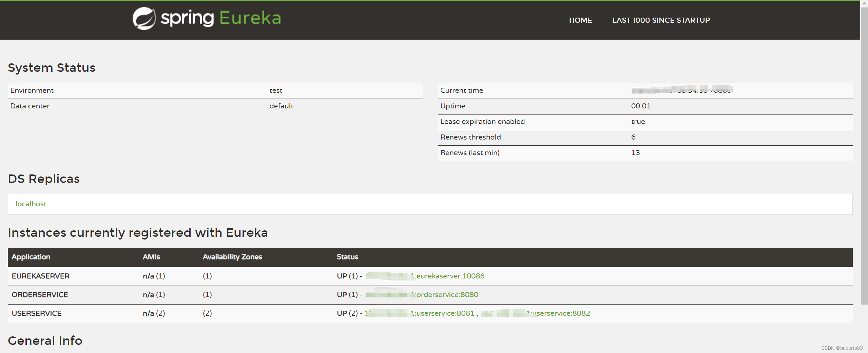Viewport: 868px width, 353px height.
Task: Click the System Status heading
Action: coord(52,68)
